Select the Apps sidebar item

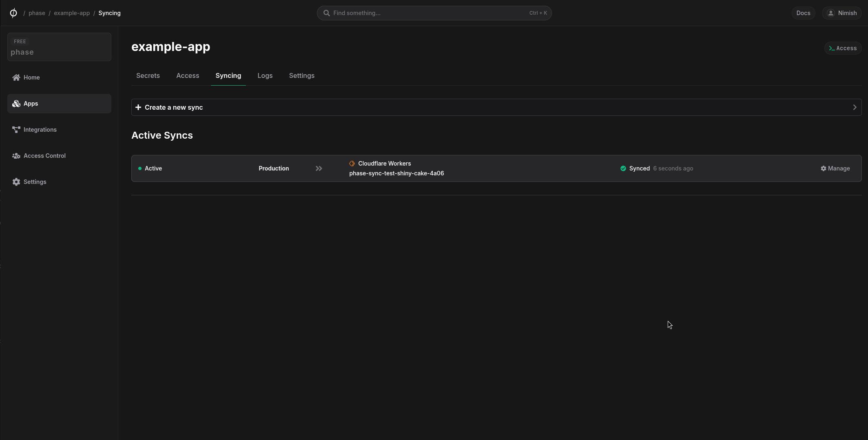[31, 104]
